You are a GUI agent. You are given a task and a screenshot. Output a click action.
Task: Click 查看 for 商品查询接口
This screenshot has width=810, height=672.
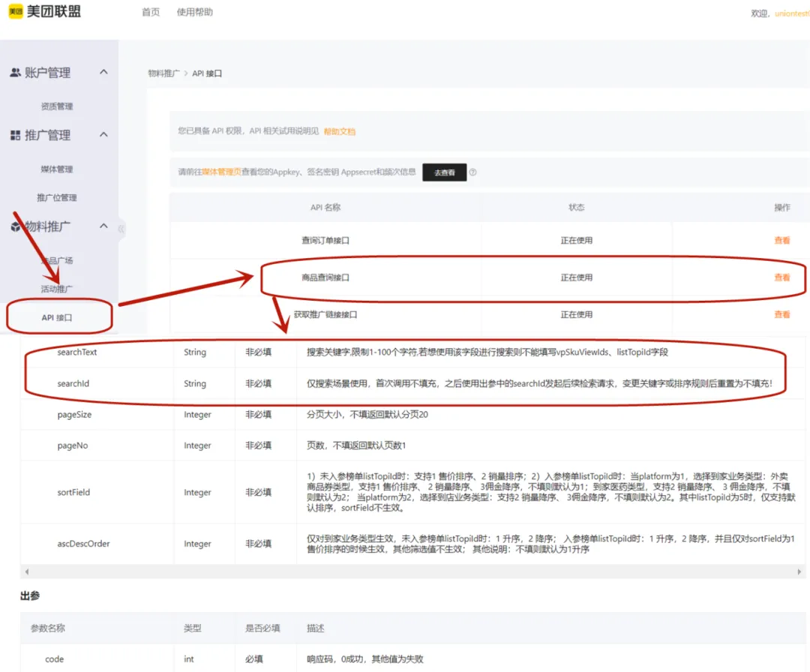[x=782, y=278]
